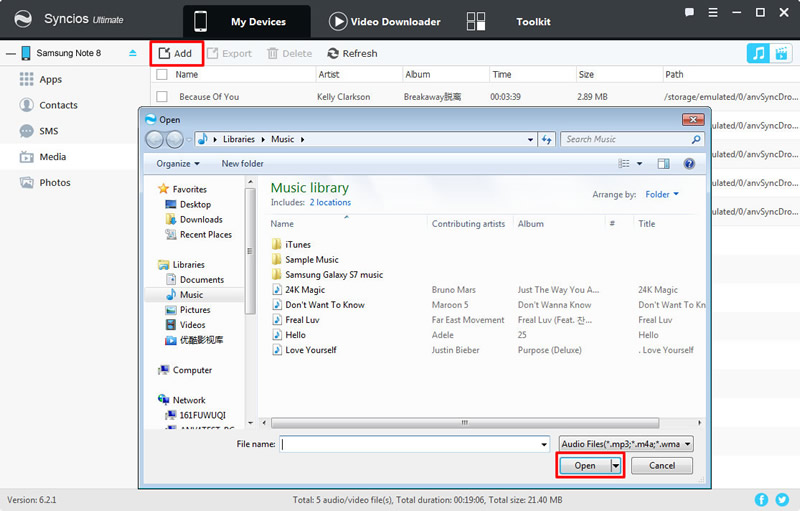The width and height of the screenshot is (800, 511).
Task: Click the Add toolbar button
Action: (x=176, y=54)
